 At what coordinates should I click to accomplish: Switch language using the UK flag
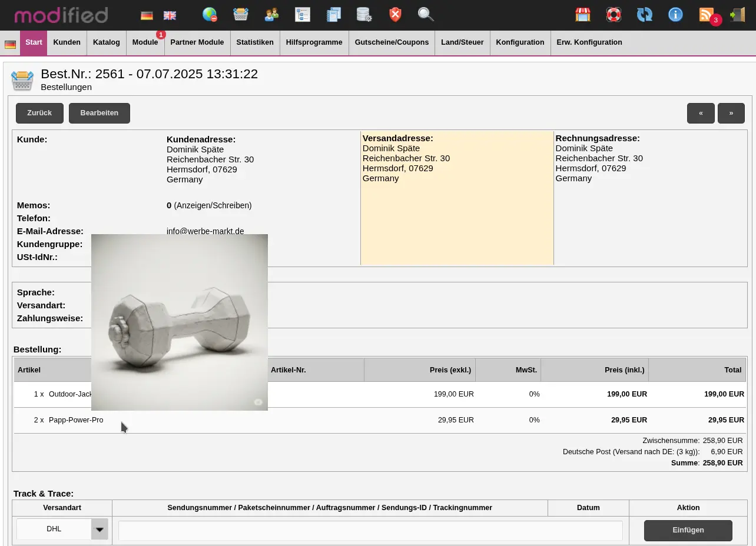[x=170, y=15]
